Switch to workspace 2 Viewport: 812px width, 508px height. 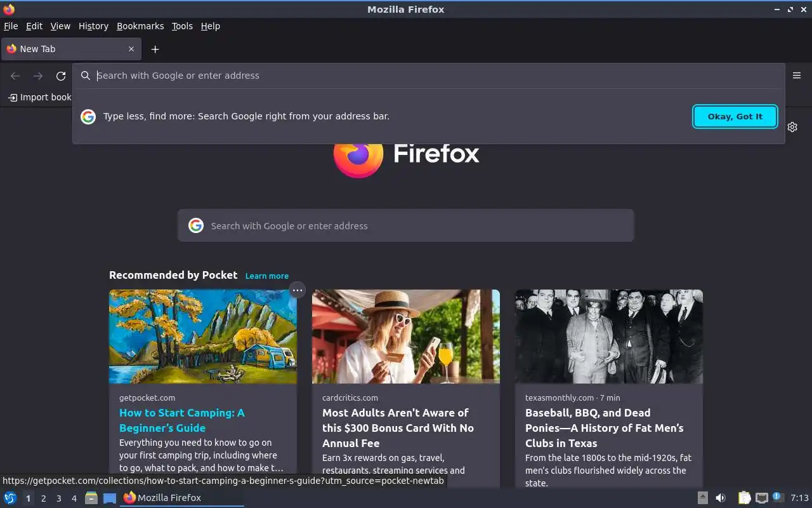[43, 498]
